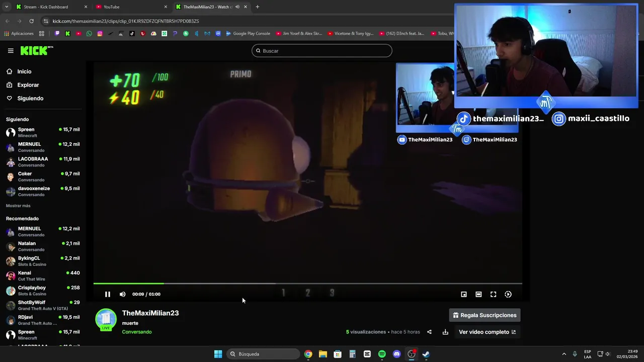Go to Kick home via logo
644x362 pixels.
coord(36,50)
